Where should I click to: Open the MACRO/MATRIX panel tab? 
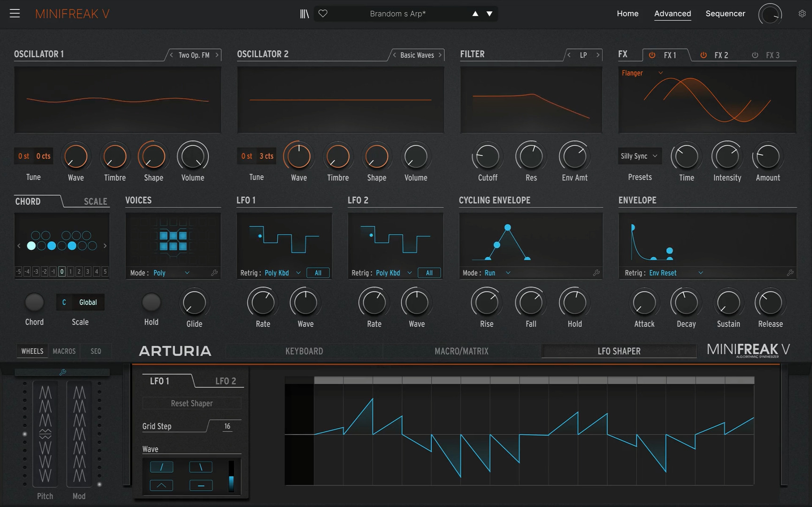click(x=461, y=351)
